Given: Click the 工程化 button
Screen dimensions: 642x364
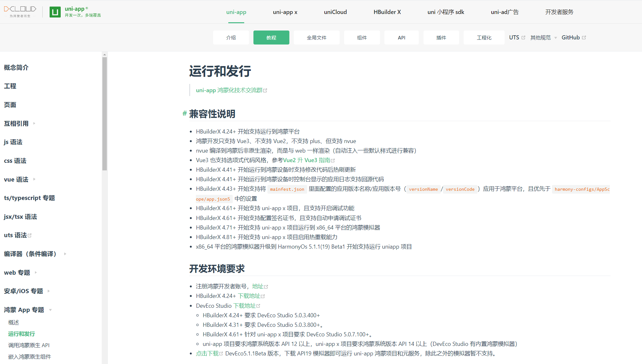Looking at the screenshot, I should (484, 38).
